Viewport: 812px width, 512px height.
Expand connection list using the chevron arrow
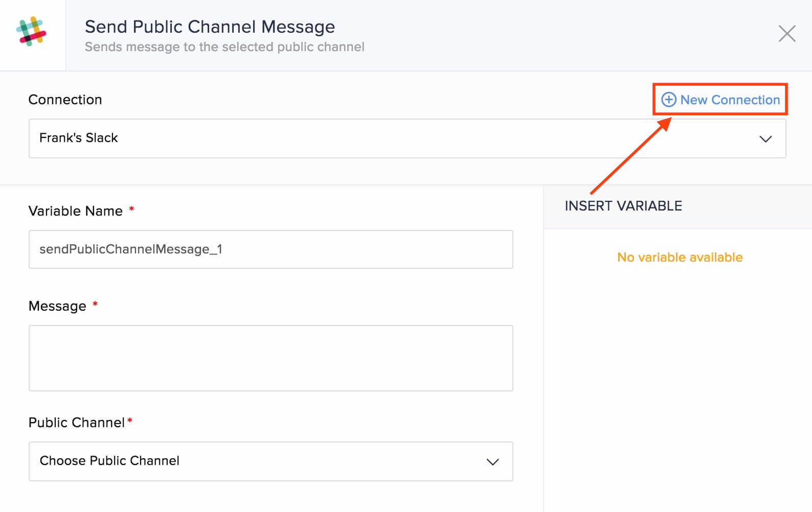765,139
